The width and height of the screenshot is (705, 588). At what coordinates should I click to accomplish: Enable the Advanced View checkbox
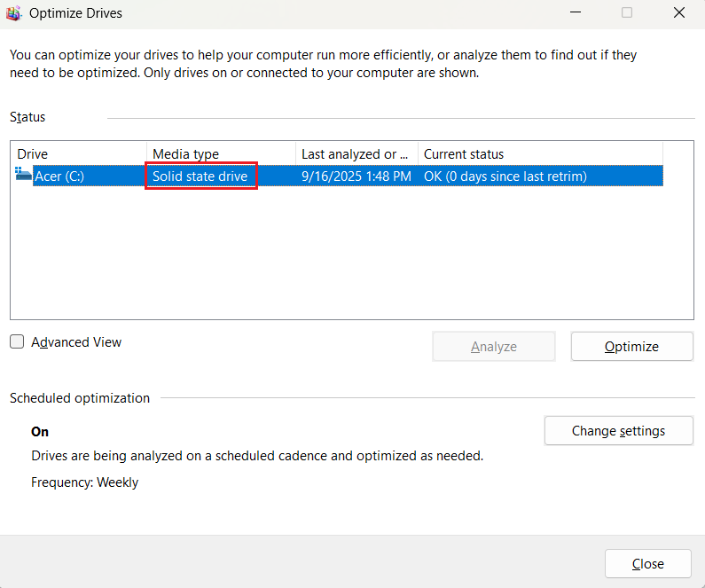[x=17, y=341]
